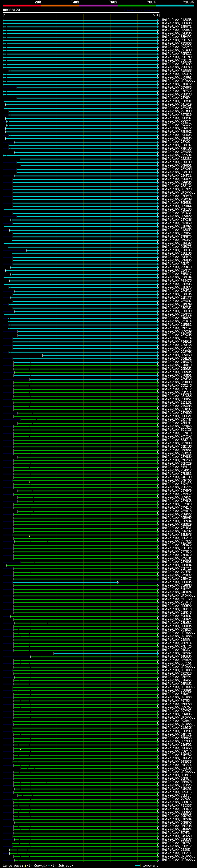Select hit UniRef100_P25857

177,233
